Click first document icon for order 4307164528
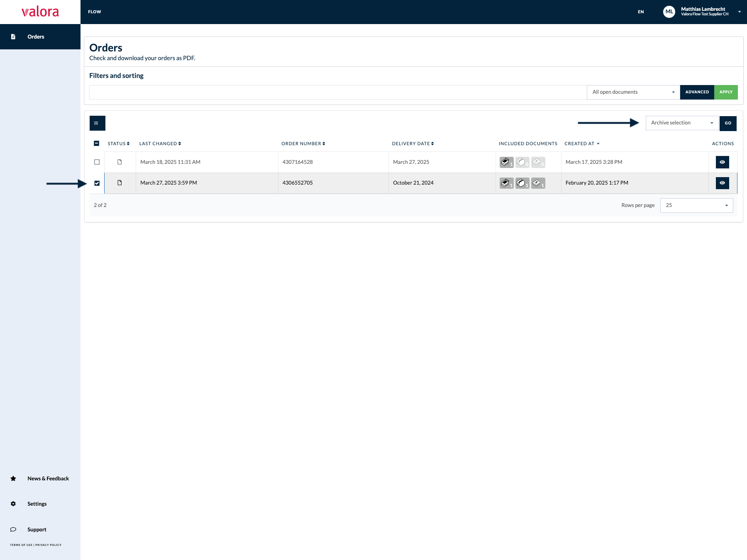Image resolution: width=747 pixels, height=560 pixels. [506, 162]
